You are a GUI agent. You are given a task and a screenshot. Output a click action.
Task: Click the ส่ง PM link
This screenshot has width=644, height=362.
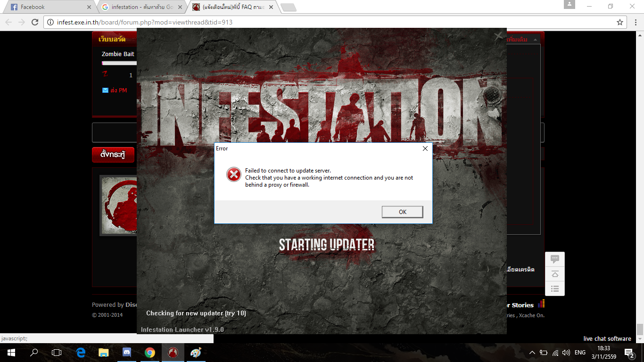(x=118, y=90)
